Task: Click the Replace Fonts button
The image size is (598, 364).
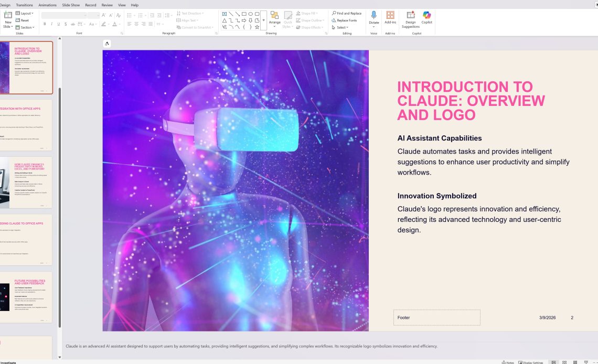Action: point(346,20)
